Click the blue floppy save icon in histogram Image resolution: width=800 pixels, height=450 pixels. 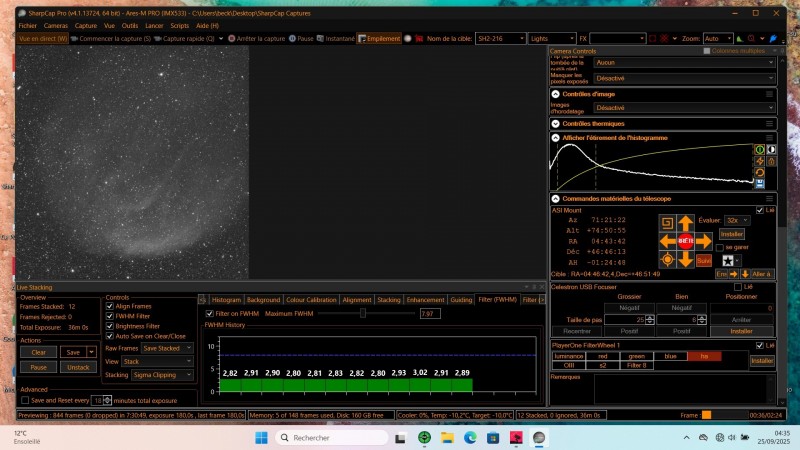click(760, 184)
